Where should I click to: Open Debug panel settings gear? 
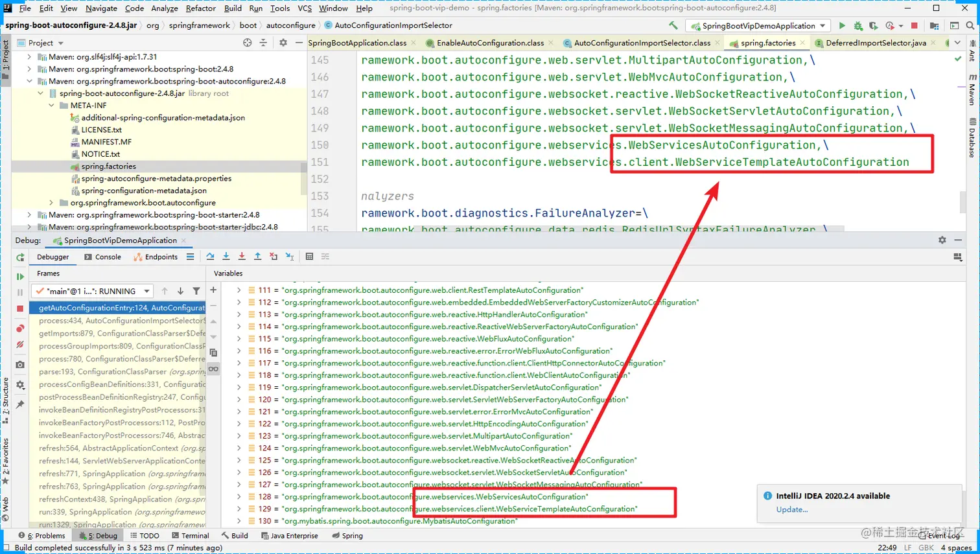942,240
